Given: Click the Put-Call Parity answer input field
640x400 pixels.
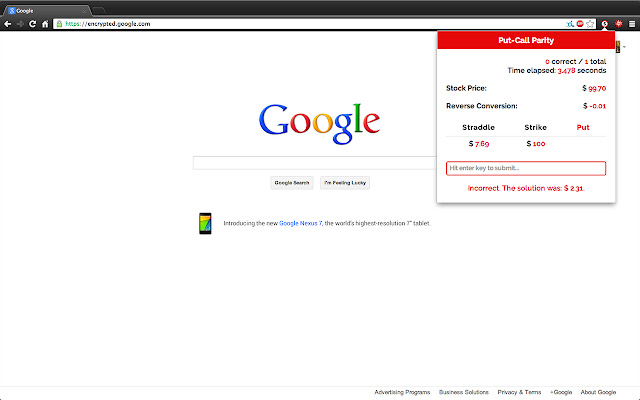Looking at the screenshot, I should click(526, 168).
